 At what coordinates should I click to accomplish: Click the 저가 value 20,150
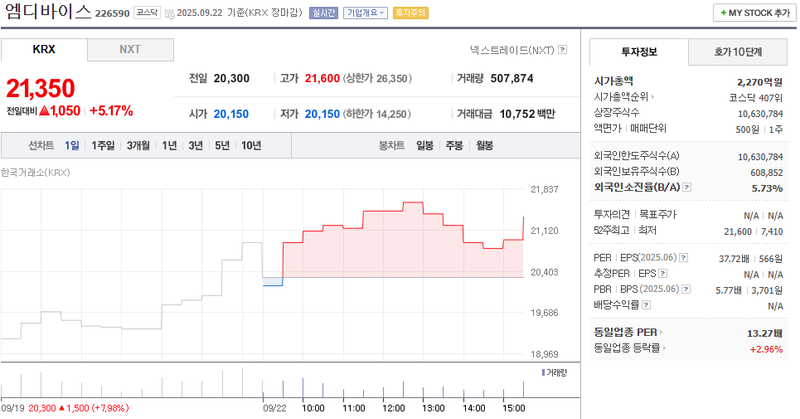pyautogui.click(x=322, y=114)
